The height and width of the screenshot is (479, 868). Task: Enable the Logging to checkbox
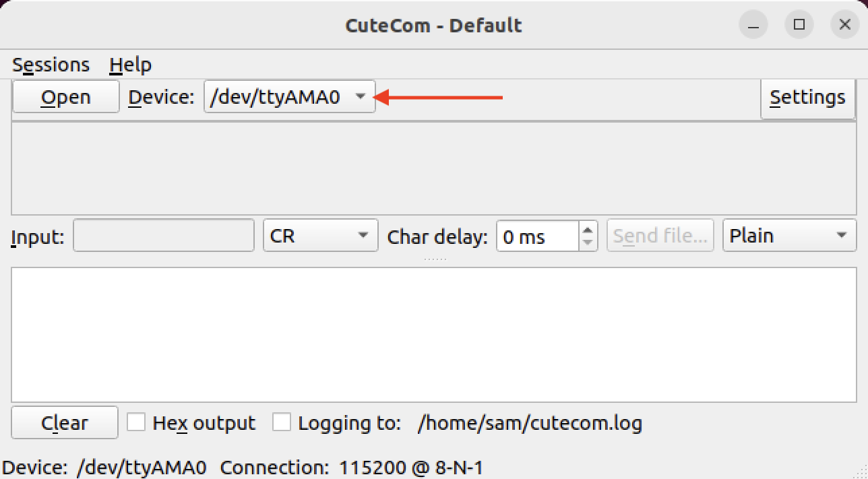click(x=282, y=422)
